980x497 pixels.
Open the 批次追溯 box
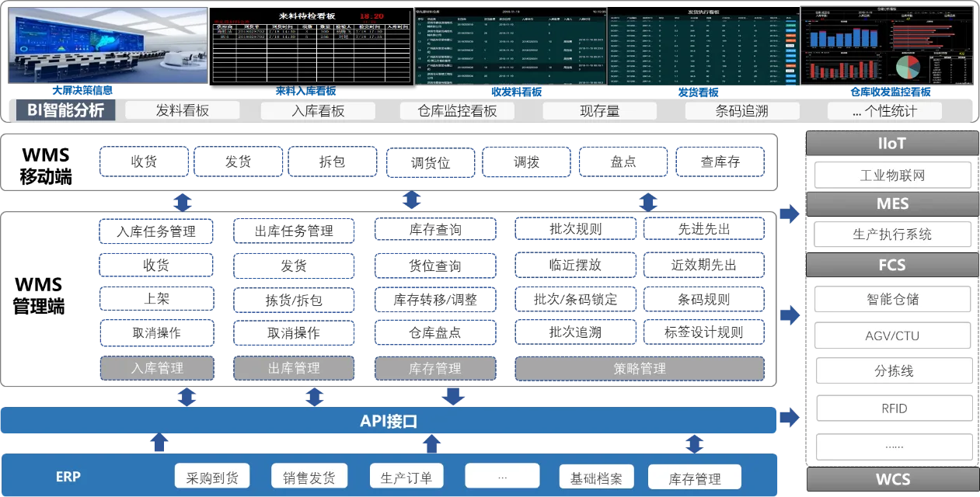575,332
